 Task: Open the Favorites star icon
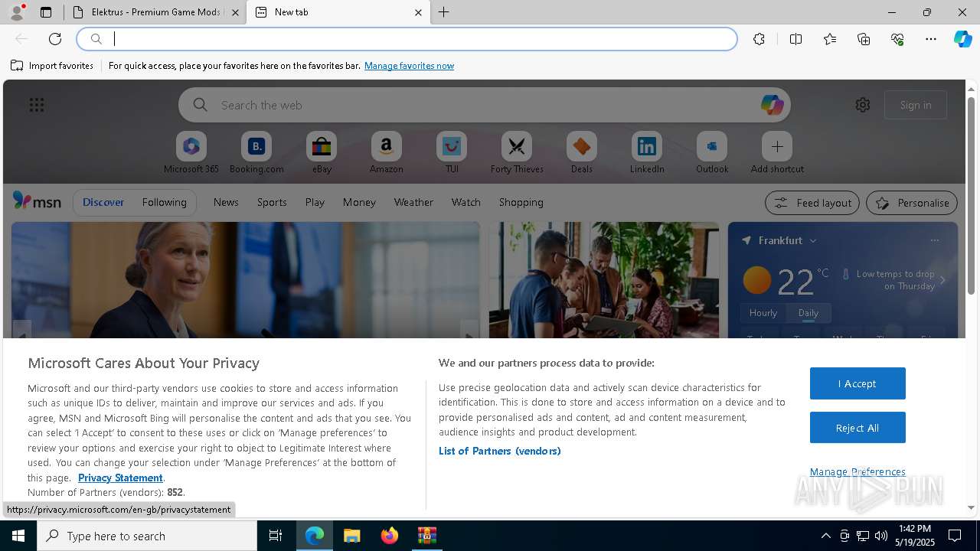tap(830, 39)
